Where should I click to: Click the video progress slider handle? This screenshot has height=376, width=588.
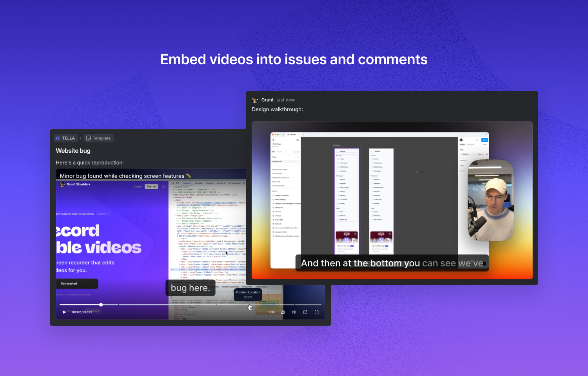101,305
